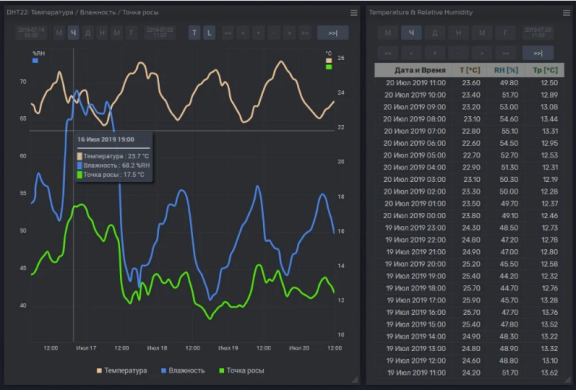576x390 pixels.
Task: Click Июл 19 label on chart time axis
Action: tap(228, 348)
